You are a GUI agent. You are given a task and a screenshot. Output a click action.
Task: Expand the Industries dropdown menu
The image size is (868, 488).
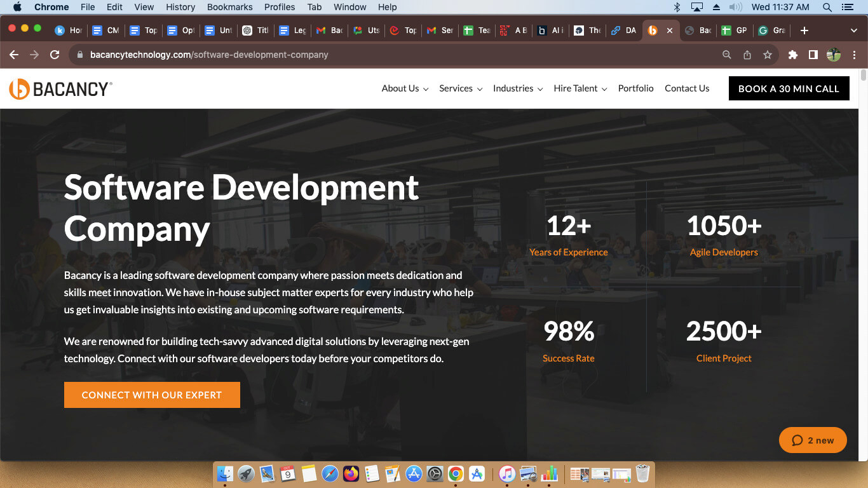click(513, 88)
